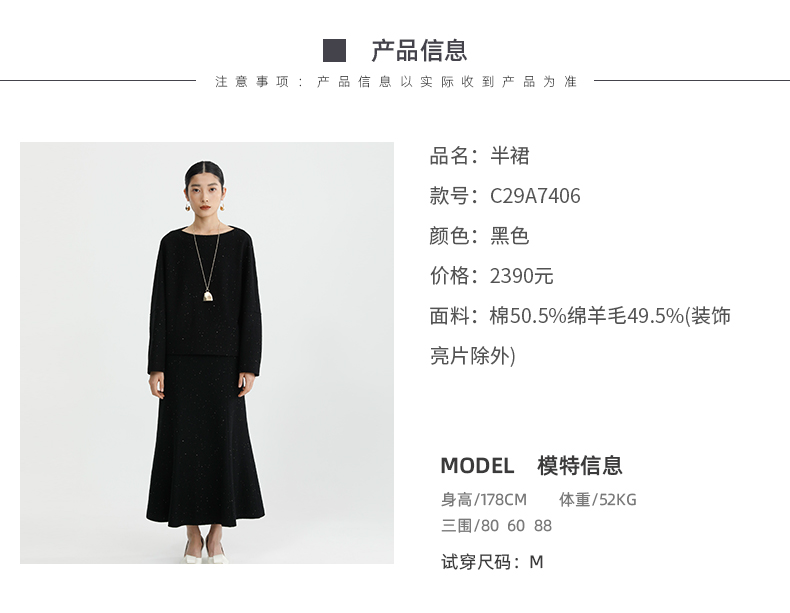This screenshot has width=790, height=613.
Task: Click the color label 黑色
Action: 509,236
